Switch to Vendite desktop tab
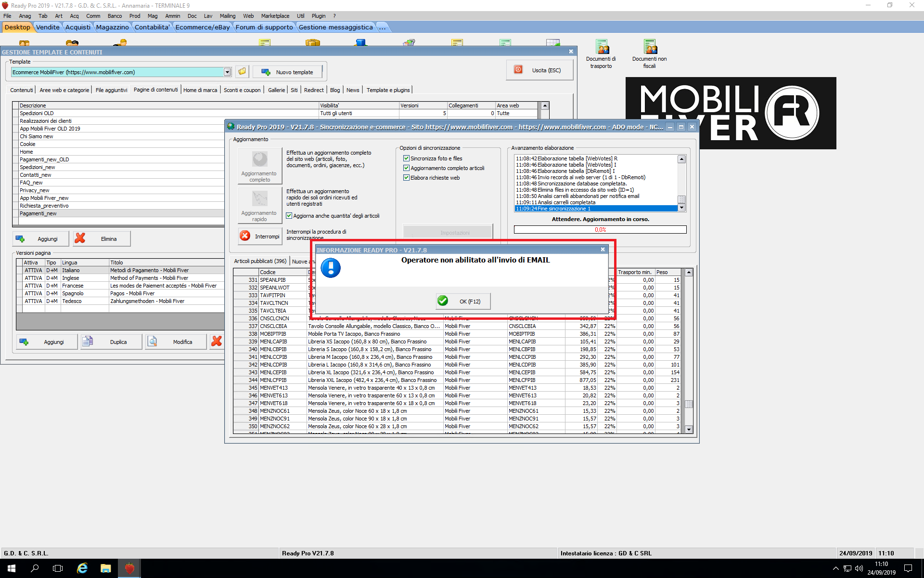Screen dimensions: 924x578 pyautogui.click(x=48, y=27)
